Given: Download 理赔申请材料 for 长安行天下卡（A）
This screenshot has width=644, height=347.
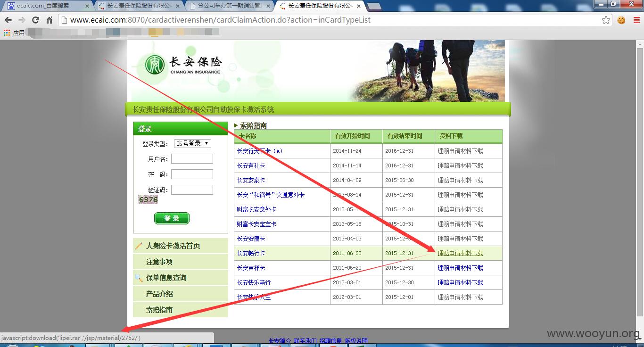Looking at the screenshot, I should click(460, 151).
